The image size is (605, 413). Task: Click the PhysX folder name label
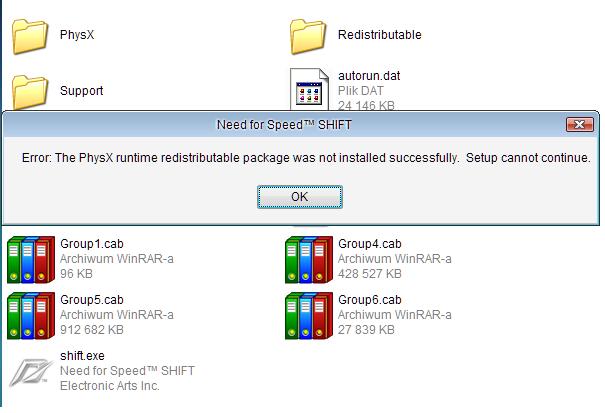point(77,35)
